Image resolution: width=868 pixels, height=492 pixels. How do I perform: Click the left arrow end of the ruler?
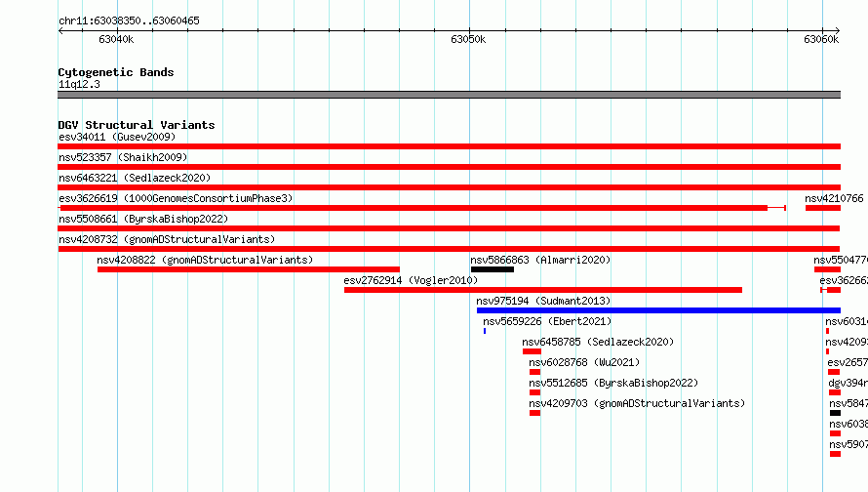pyautogui.click(x=60, y=30)
